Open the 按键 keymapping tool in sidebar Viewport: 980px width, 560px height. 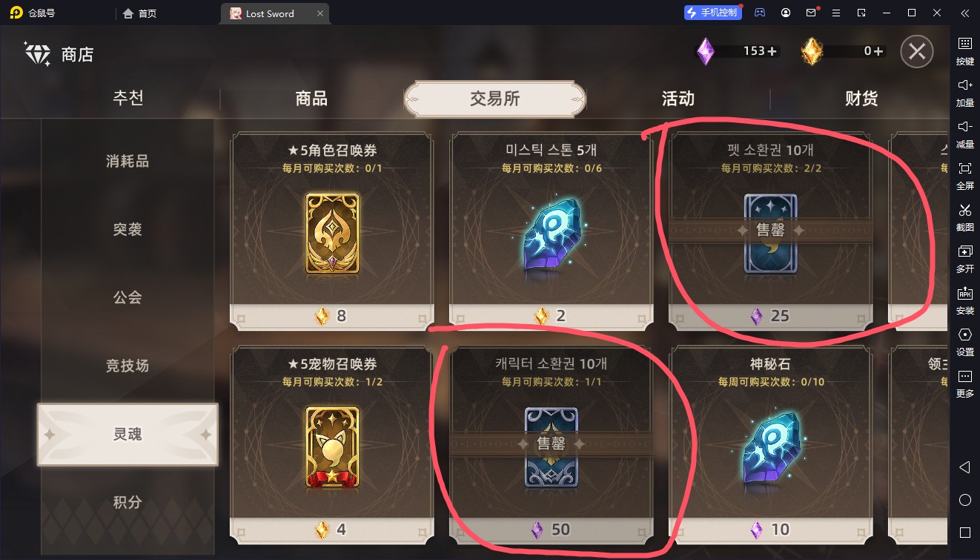click(964, 51)
